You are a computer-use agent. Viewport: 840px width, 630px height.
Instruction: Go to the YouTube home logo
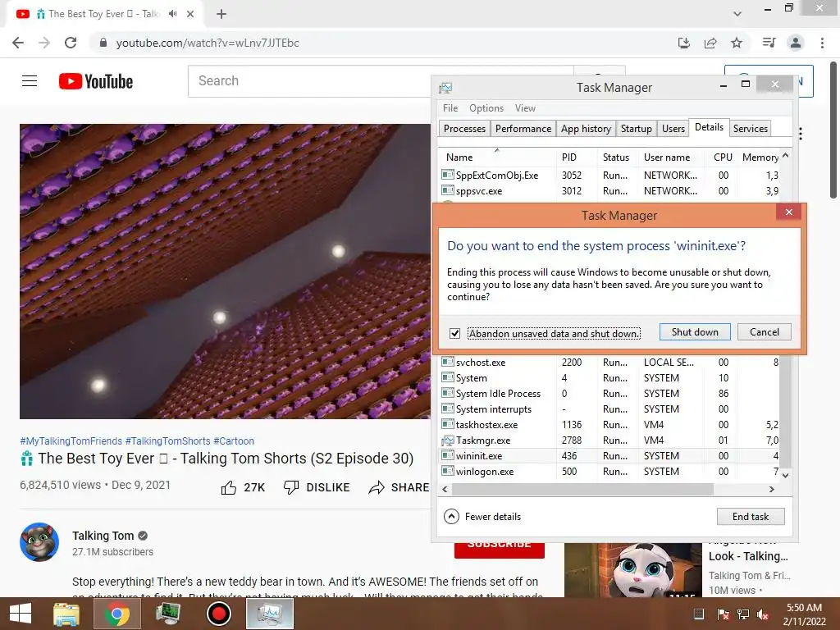click(x=96, y=81)
